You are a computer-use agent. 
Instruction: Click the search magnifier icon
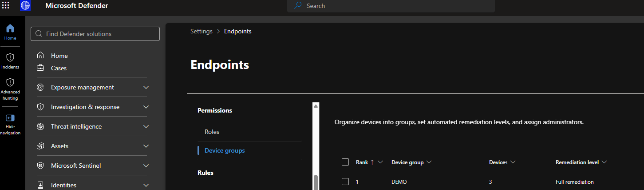298,6
